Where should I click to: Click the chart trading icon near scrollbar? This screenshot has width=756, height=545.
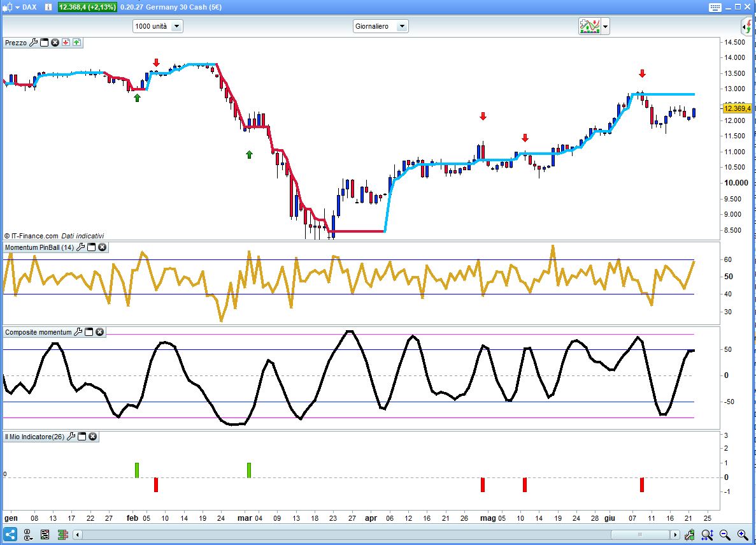pos(690,534)
